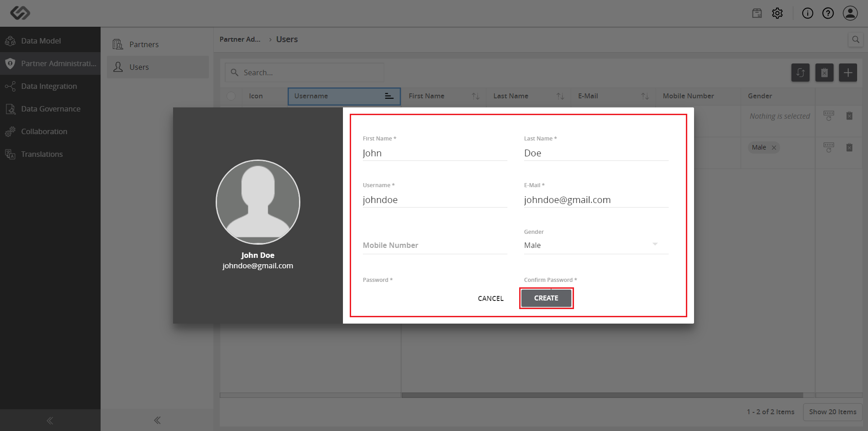Click CANCEL in the dialog

[x=491, y=298]
